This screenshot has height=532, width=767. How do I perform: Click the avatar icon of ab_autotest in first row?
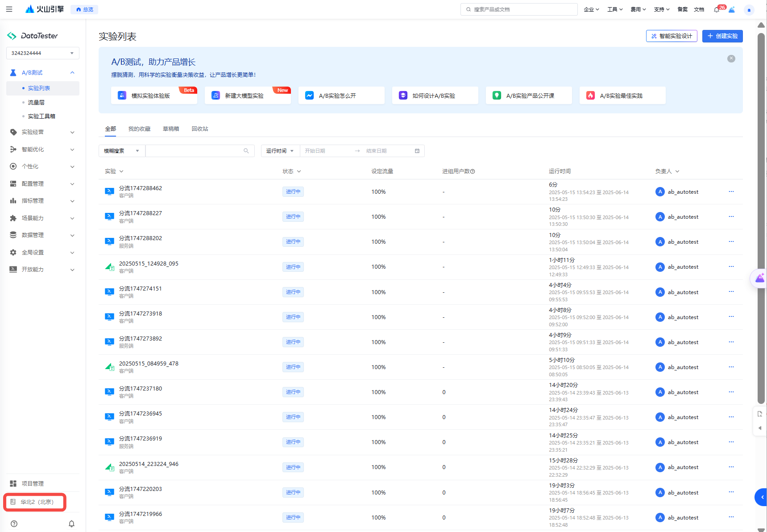[x=660, y=191]
